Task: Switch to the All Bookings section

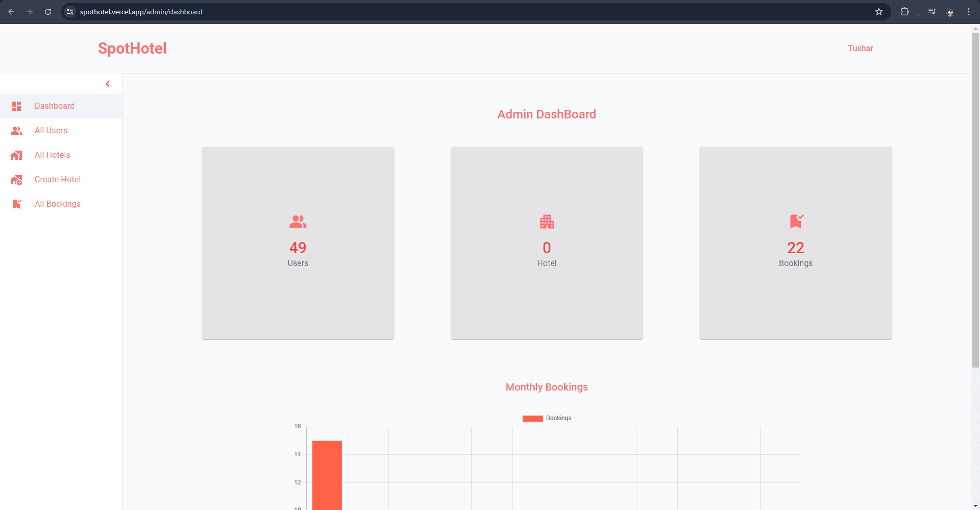Action: point(57,204)
